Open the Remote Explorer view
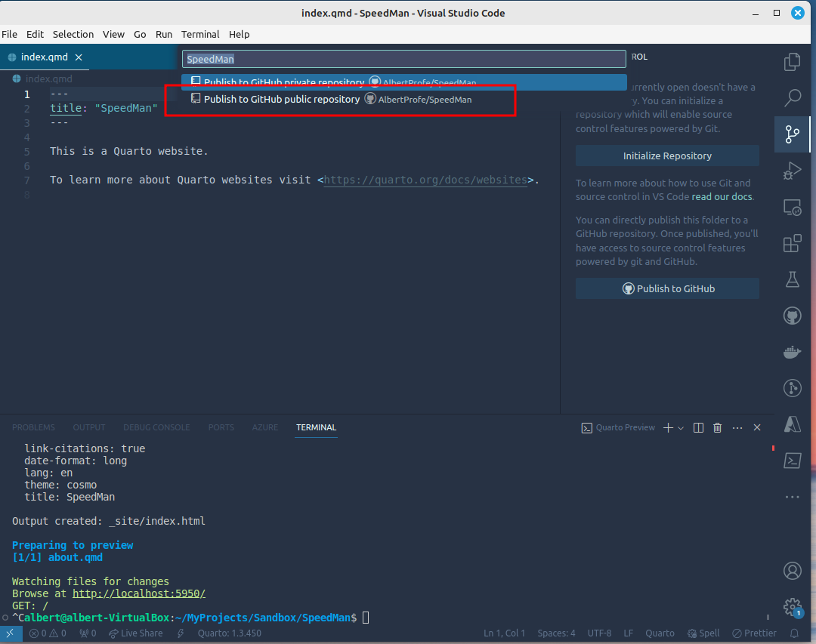816x644 pixels. [x=792, y=208]
